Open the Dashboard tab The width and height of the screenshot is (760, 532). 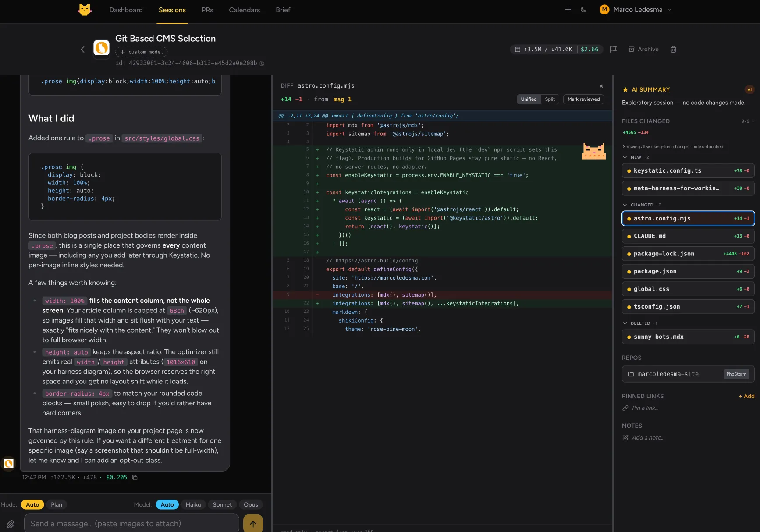tap(126, 10)
